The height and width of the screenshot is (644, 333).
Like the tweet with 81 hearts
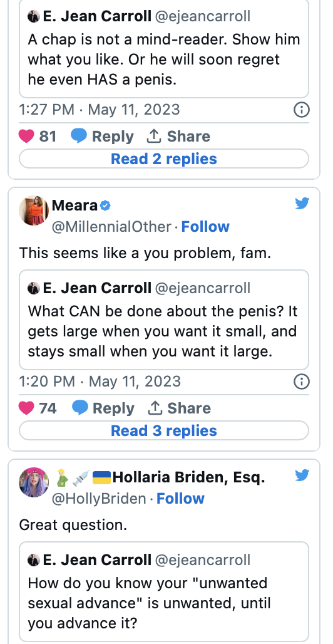(26, 137)
